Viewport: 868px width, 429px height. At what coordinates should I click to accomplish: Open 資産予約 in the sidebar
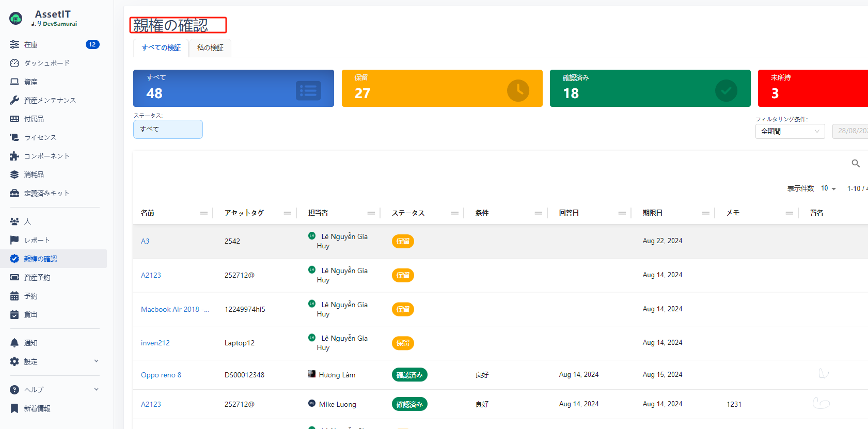pyautogui.click(x=37, y=277)
